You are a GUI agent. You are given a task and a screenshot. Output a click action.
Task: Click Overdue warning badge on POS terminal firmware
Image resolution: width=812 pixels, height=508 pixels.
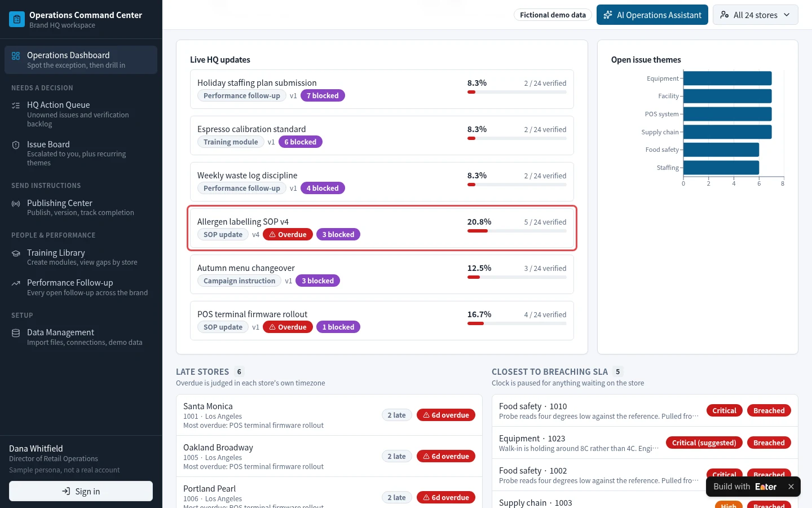point(288,327)
